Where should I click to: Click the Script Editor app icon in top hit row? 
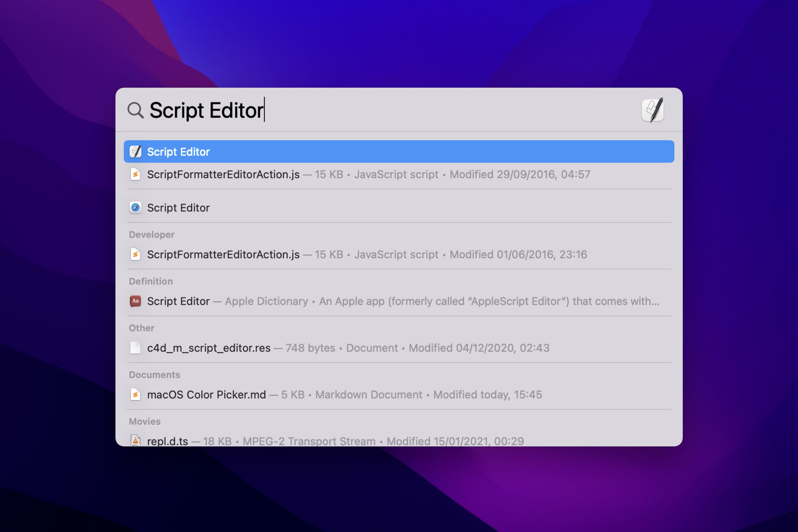(x=135, y=152)
